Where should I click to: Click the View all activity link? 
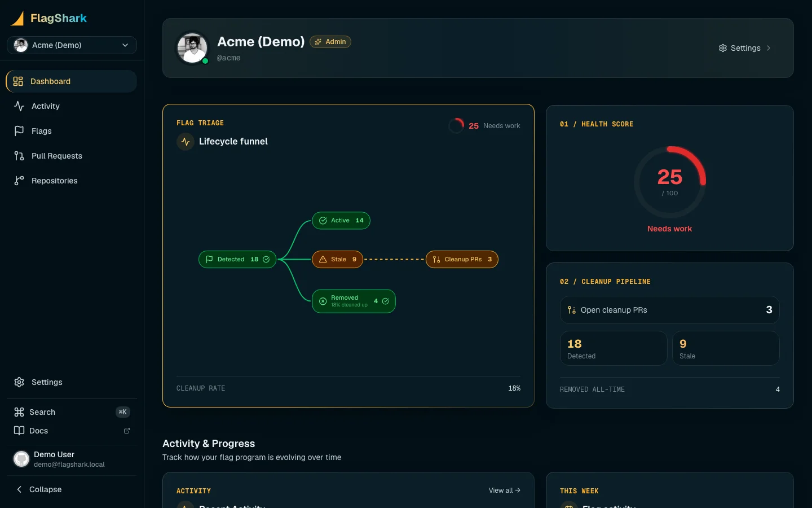click(505, 491)
